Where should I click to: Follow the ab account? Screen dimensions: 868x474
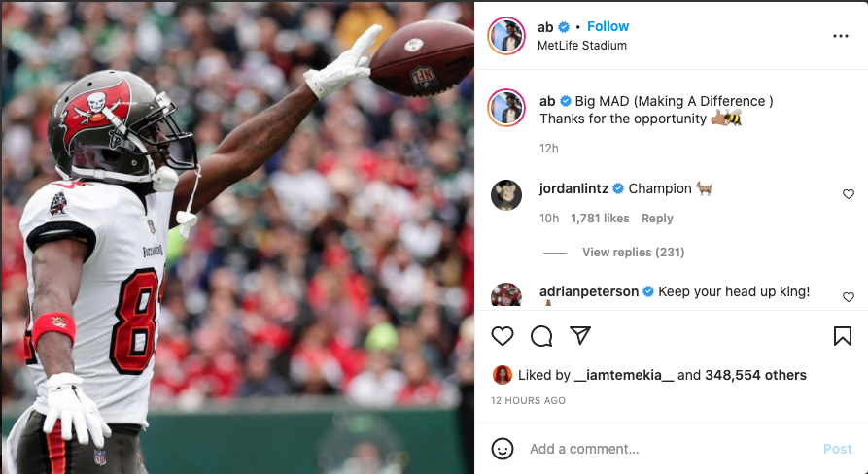tap(608, 26)
